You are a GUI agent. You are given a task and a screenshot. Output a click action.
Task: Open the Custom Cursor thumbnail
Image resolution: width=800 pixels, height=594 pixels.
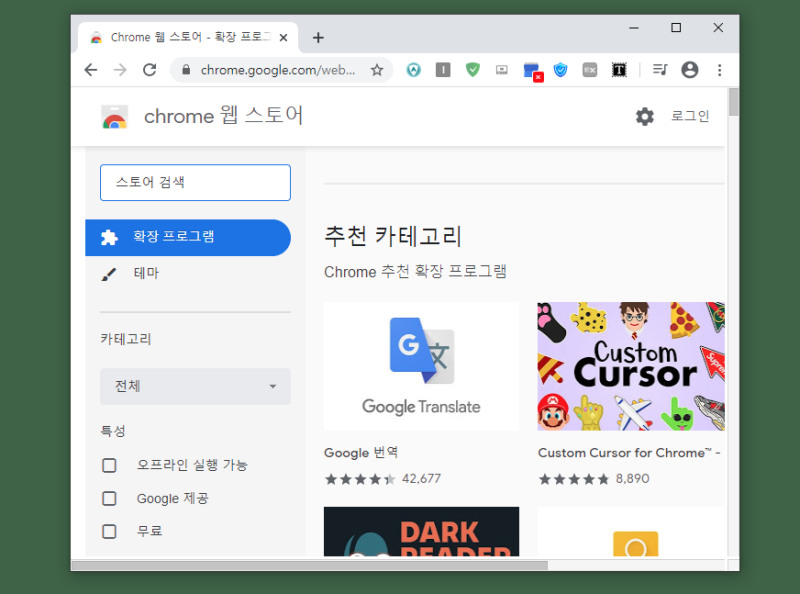pyautogui.click(x=631, y=366)
